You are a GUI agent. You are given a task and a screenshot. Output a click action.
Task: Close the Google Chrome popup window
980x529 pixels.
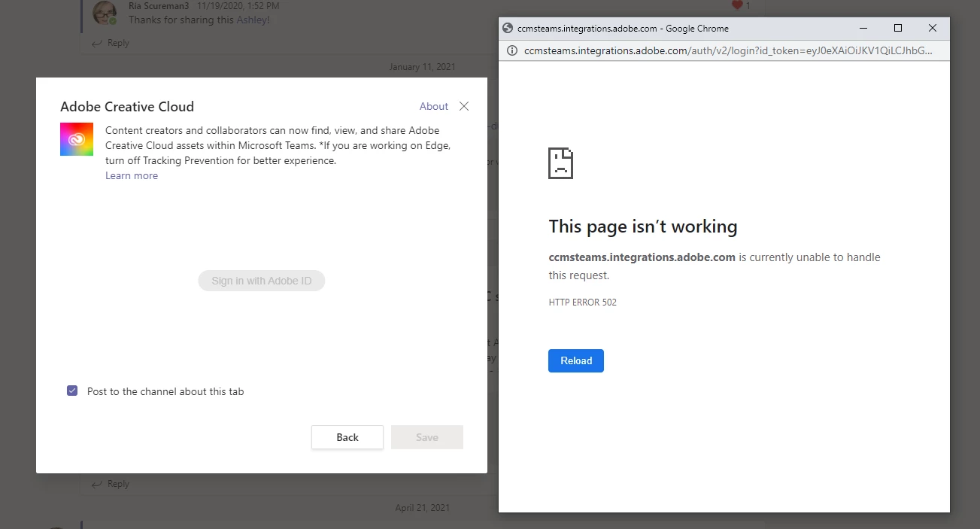tap(933, 28)
